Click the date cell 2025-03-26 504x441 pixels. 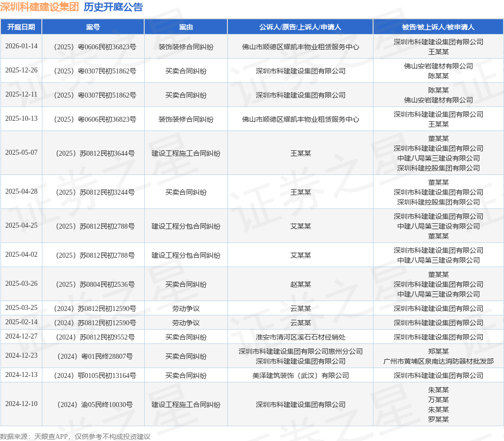pos(21,284)
